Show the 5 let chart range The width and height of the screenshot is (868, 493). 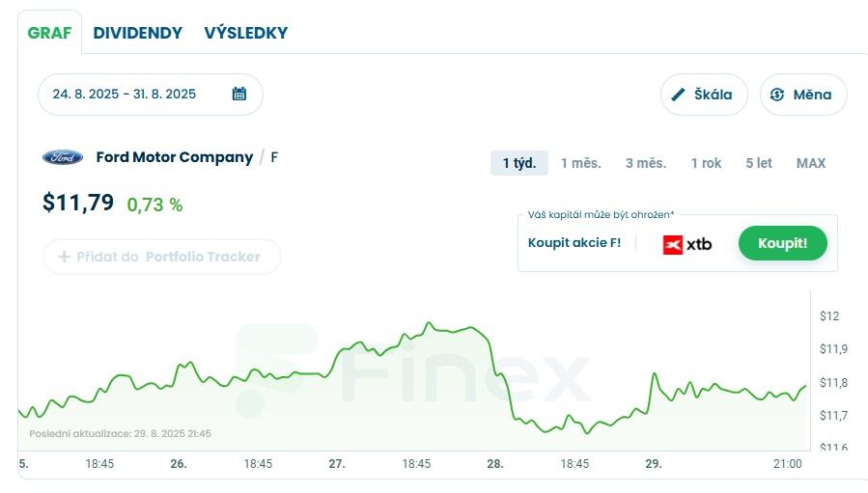coord(758,163)
